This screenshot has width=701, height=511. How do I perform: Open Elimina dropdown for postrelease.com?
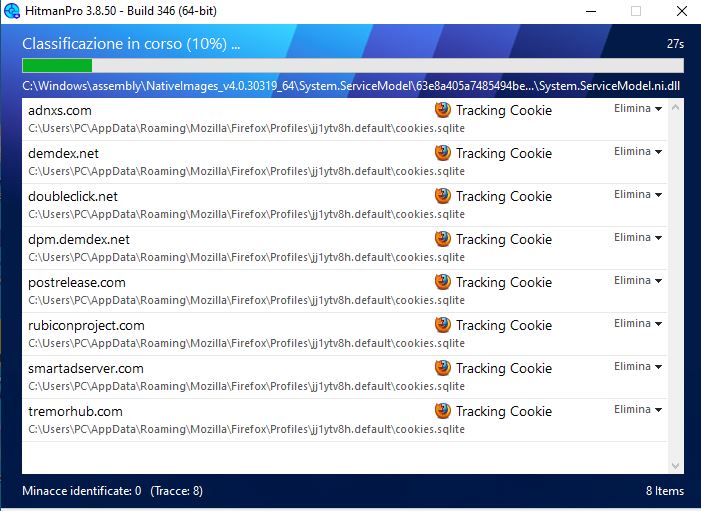tap(638, 280)
